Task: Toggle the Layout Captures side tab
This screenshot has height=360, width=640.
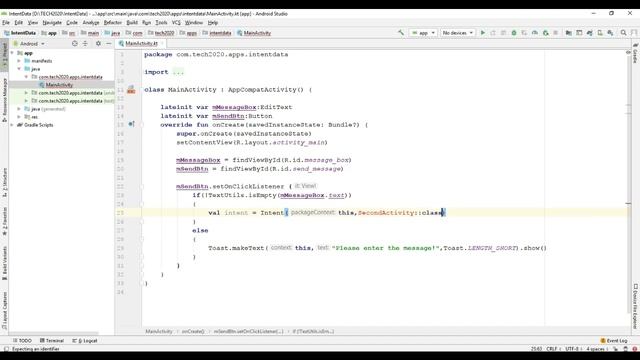Action: [4, 311]
